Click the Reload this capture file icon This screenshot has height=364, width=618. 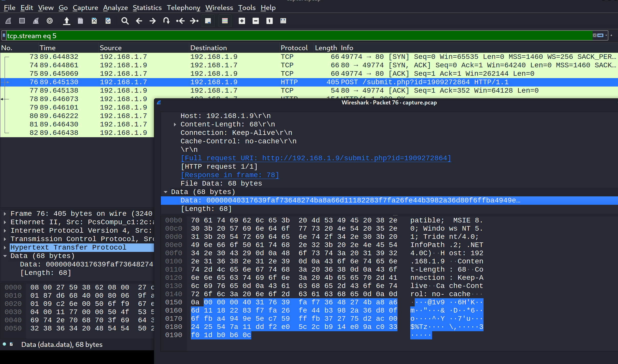(x=108, y=21)
